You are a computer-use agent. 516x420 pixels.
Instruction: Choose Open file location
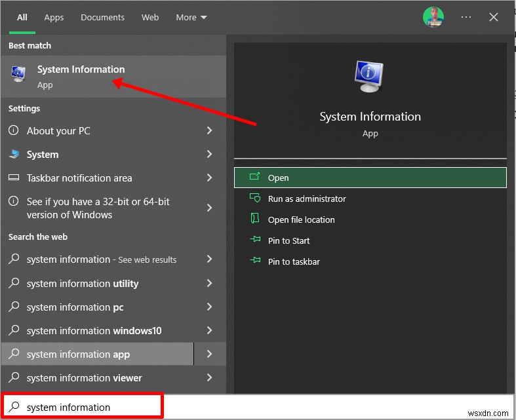coord(370,220)
